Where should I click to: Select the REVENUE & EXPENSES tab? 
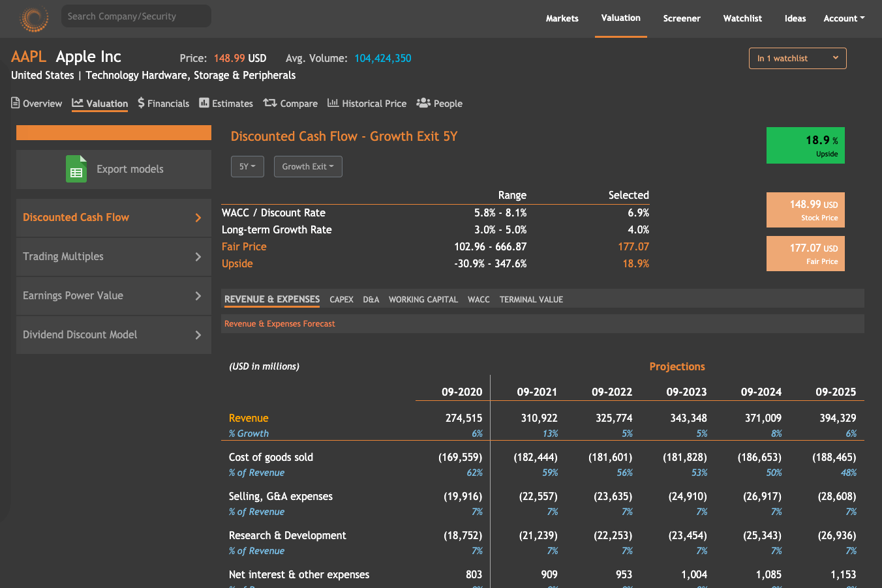pos(272,299)
